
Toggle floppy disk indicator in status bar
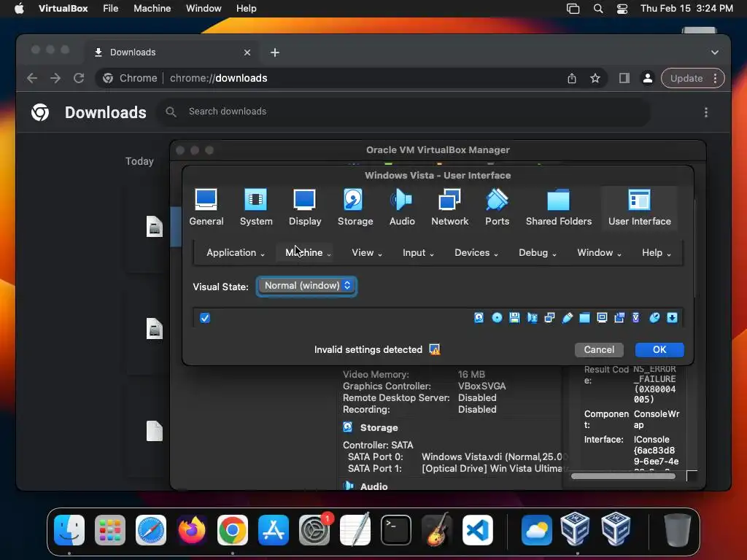(x=514, y=318)
